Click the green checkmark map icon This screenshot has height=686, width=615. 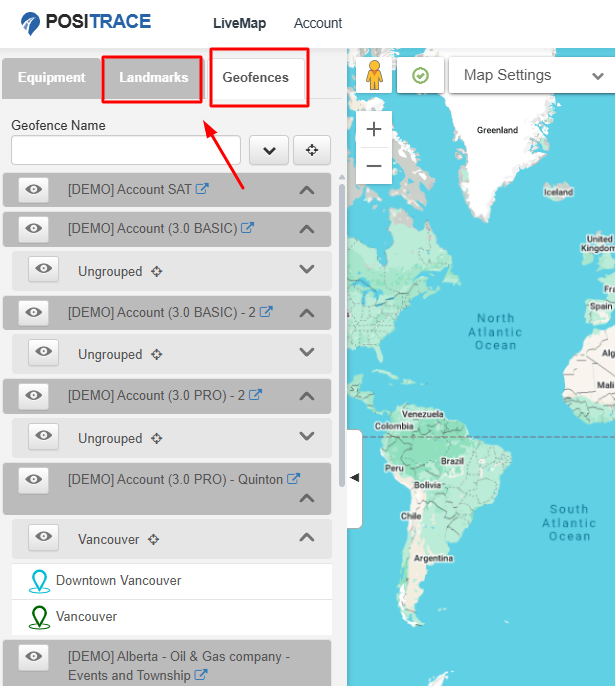click(x=421, y=76)
